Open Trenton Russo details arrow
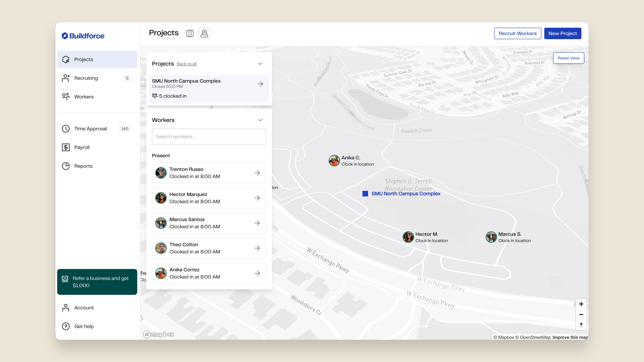Screen dimensions: 644x362 pos(257,173)
